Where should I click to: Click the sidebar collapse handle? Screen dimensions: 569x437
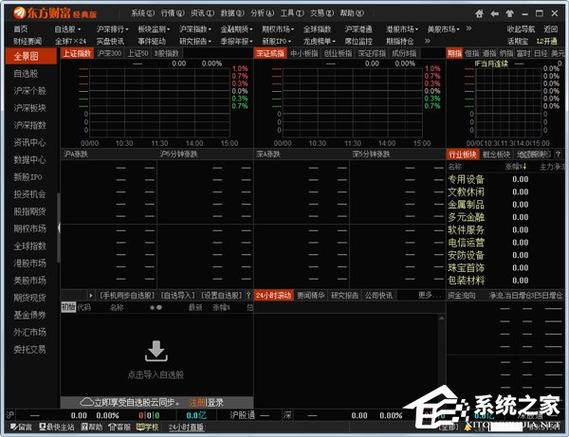pyautogui.click(x=59, y=228)
